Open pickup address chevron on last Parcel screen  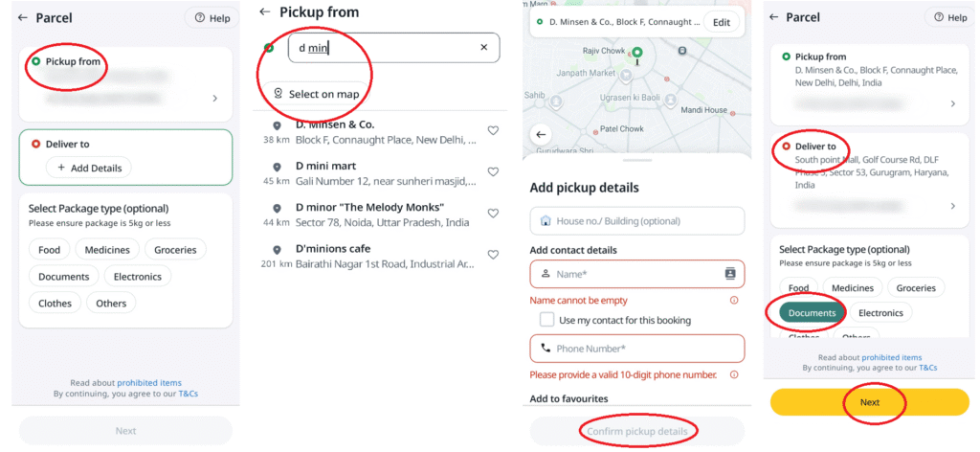point(952,103)
